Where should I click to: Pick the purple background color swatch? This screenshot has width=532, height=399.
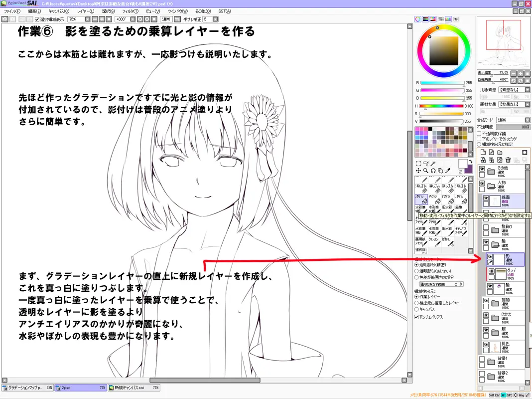click(469, 170)
